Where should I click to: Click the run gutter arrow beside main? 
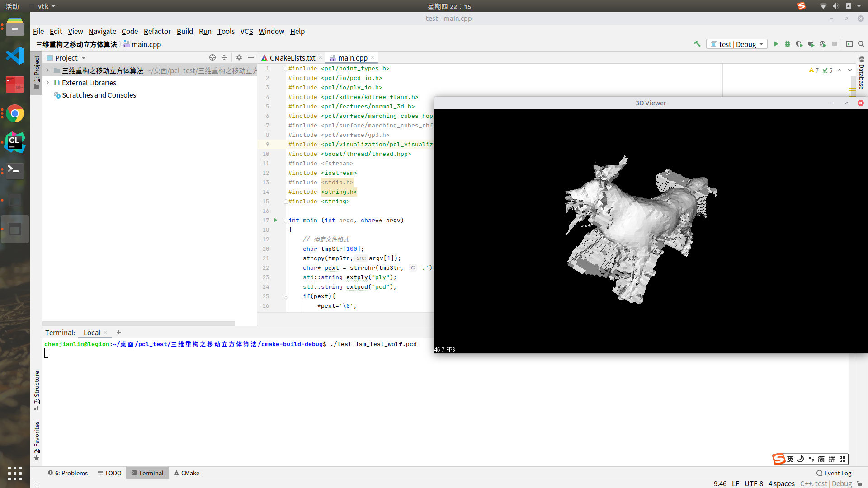(x=275, y=220)
